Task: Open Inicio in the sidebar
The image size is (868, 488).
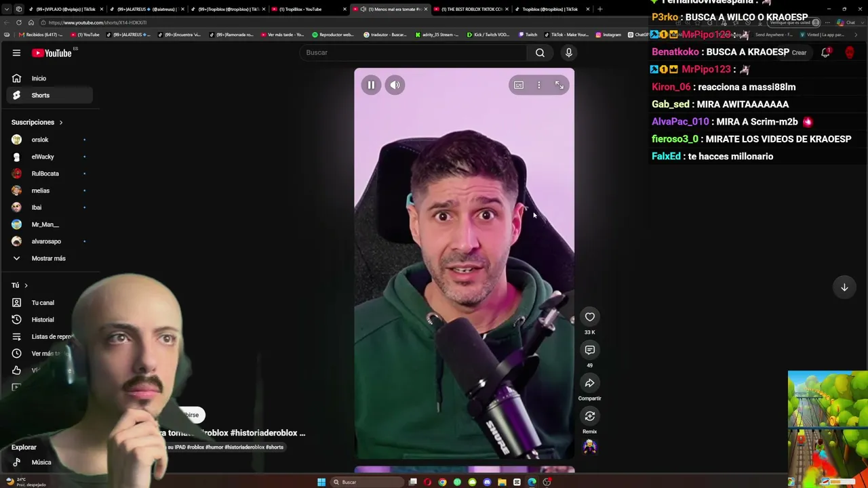Action: coord(50,79)
